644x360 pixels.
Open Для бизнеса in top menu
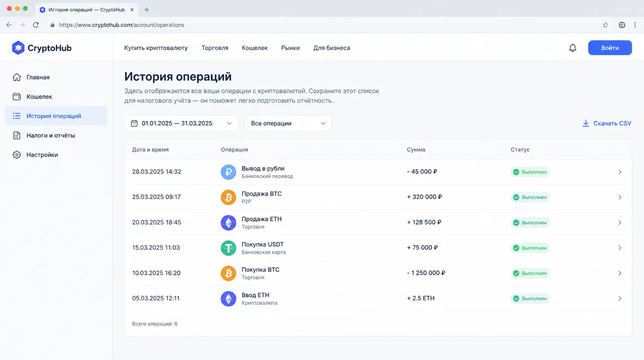pyautogui.click(x=332, y=48)
